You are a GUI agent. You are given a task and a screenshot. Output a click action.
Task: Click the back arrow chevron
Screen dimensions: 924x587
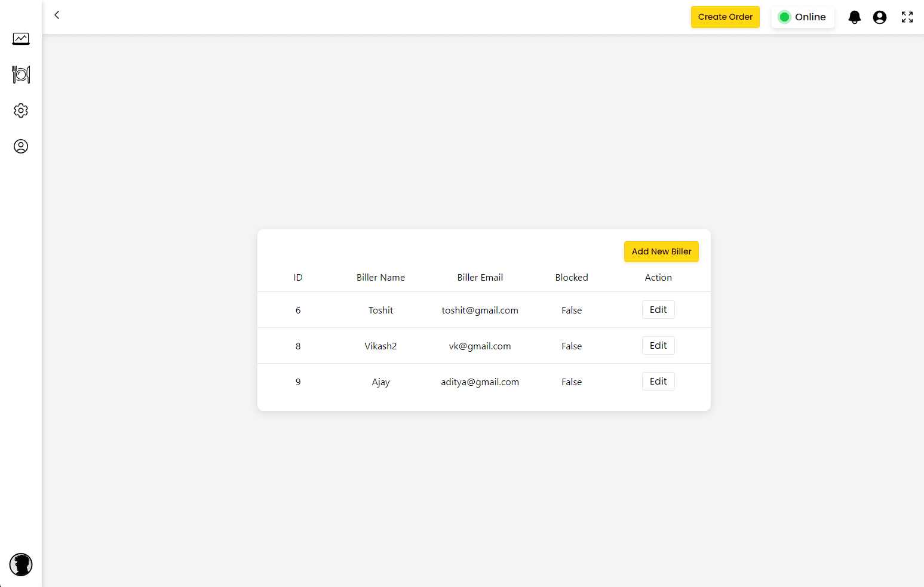tap(57, 15)
